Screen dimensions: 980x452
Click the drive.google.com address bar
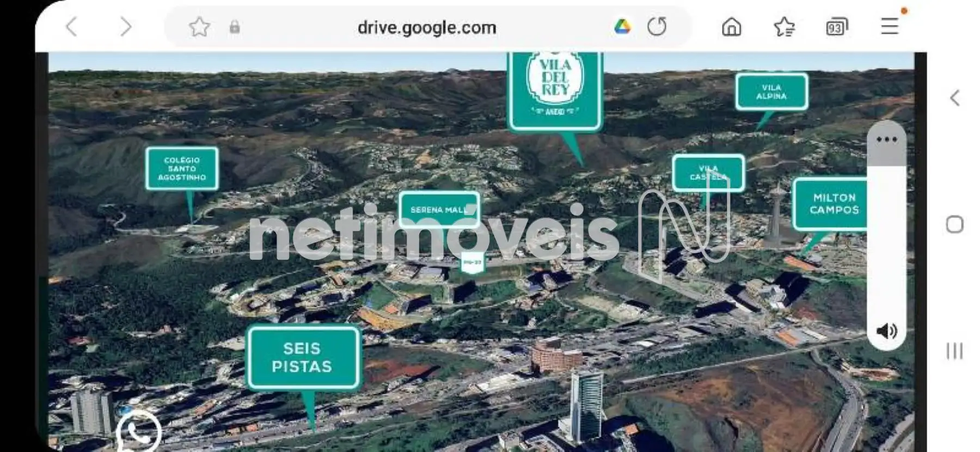[x=427, y=27]
